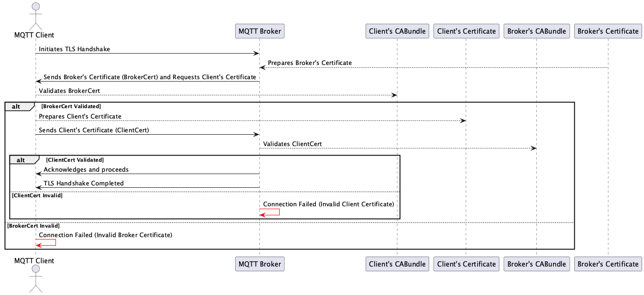Click the "Sends Broker's Certificate (BrokerCert)" message

coord(150,77)
